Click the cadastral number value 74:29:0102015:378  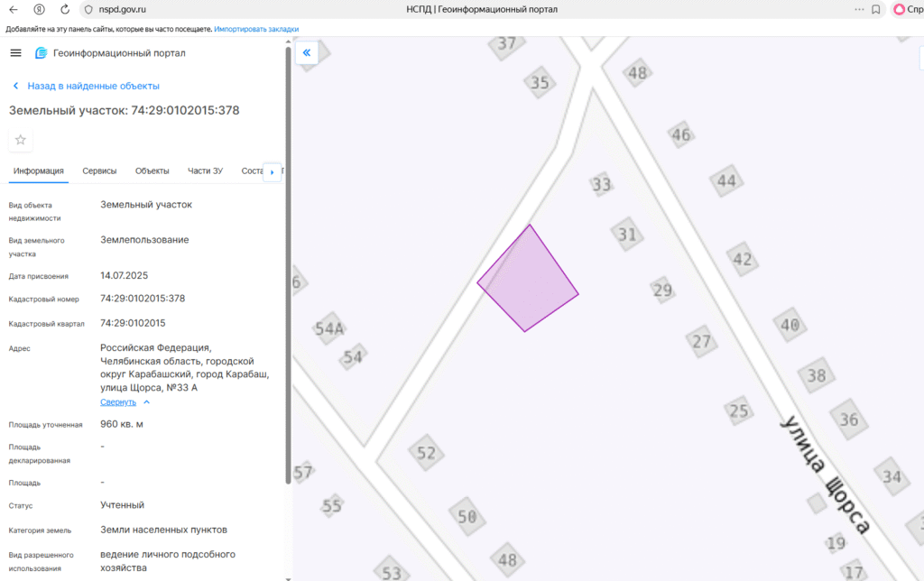tap(143, 298)
